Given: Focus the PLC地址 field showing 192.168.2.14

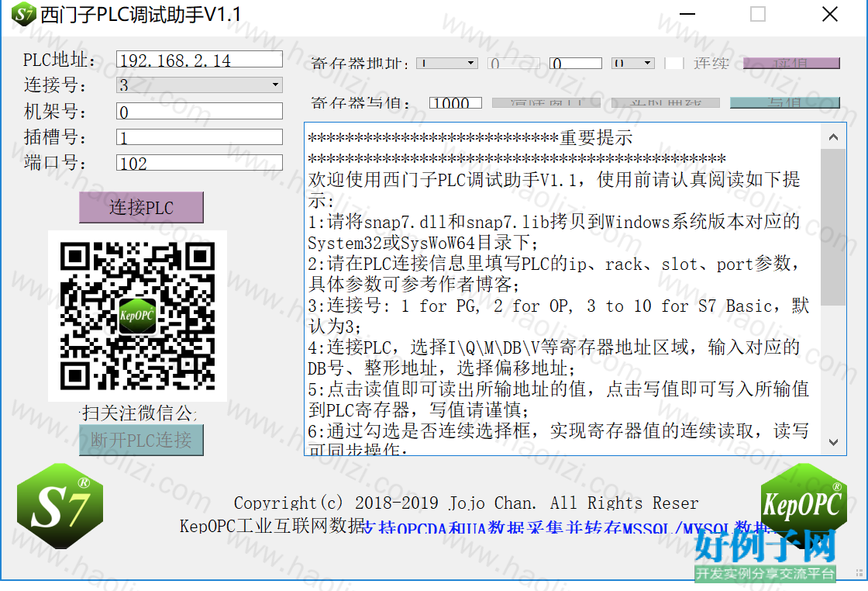Looking at the screenshot, I should point(199,59).
